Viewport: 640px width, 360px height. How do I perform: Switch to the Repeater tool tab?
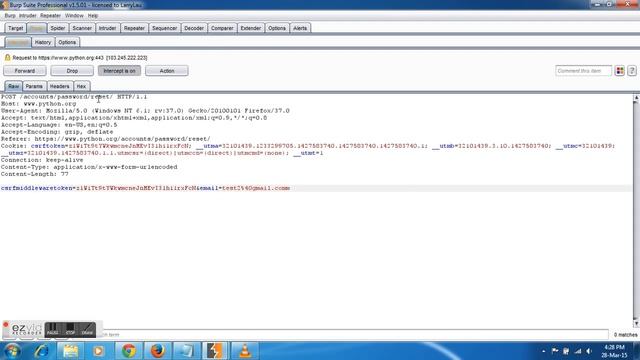coord(134,28)
